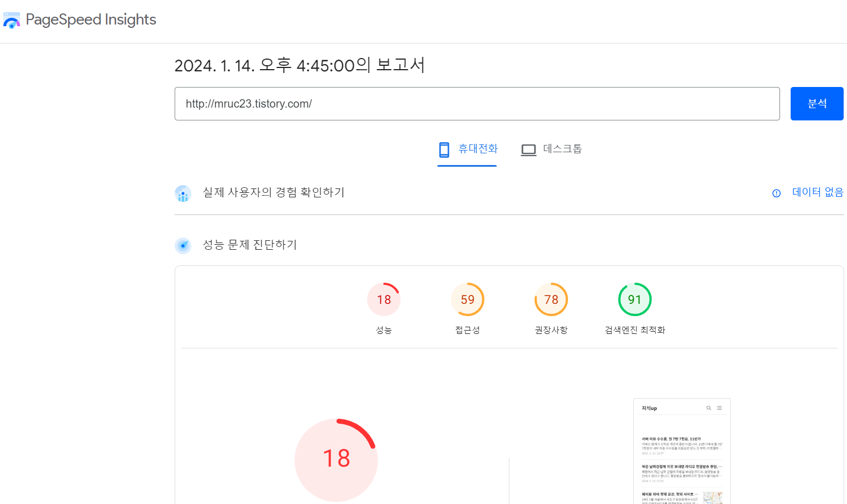Click the 접근성 label under its gauge

pos(468,329)
